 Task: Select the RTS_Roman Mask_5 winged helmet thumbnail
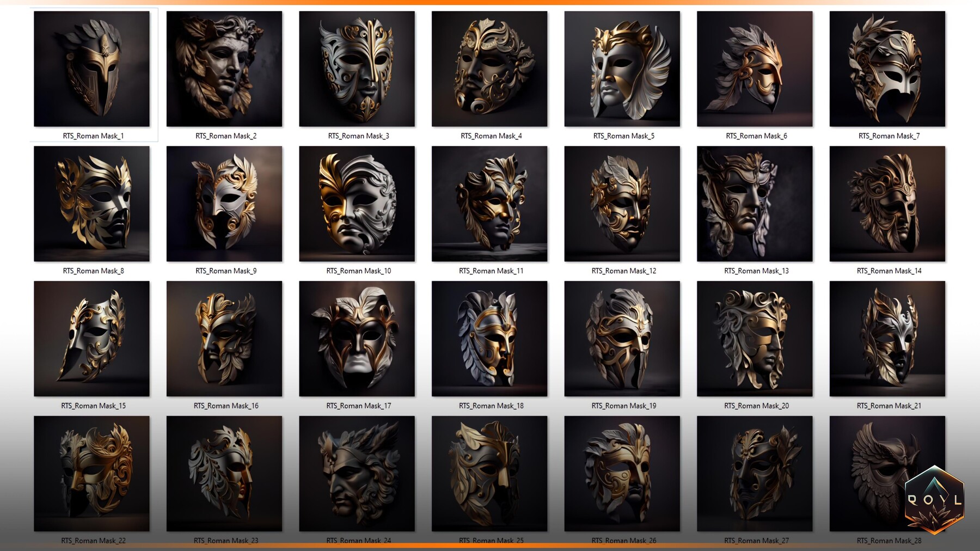coord(623,68)
